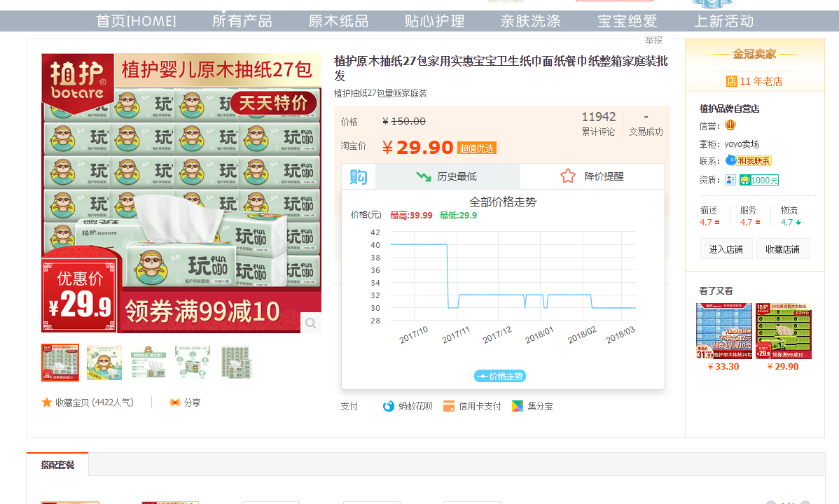Viewport: 839px width, 504px height.
Task: Select the fourth product thumbnail
Action: tap(192, 363)
